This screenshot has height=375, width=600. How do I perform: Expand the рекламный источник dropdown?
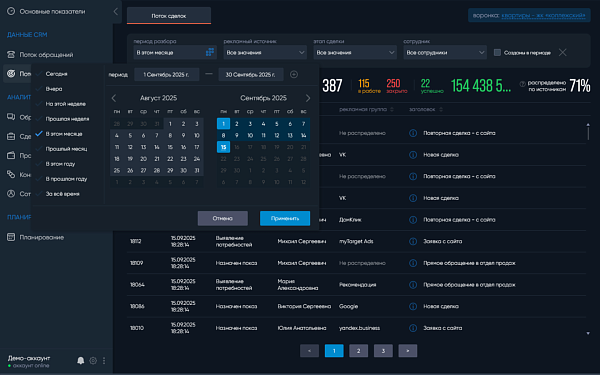[x=265, y=52]
